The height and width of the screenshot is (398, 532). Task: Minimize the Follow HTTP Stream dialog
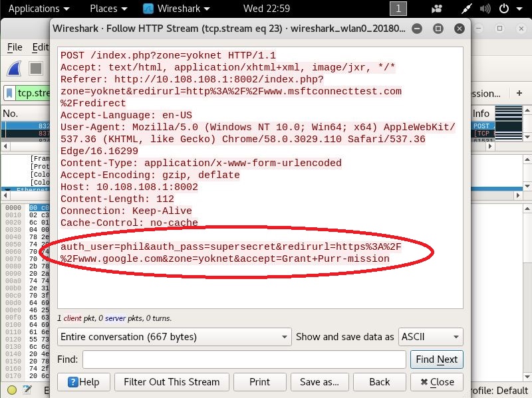coord(417,29)
